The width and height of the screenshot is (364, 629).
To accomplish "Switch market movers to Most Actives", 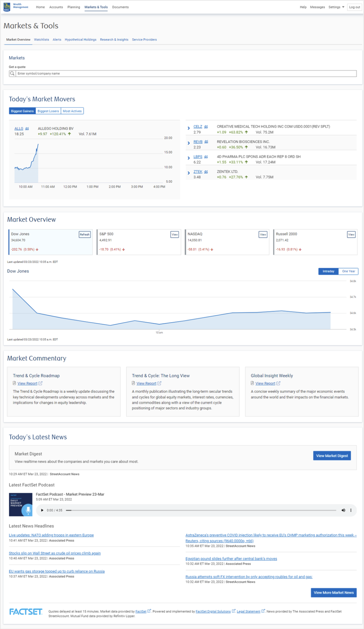I will [72, 111].
